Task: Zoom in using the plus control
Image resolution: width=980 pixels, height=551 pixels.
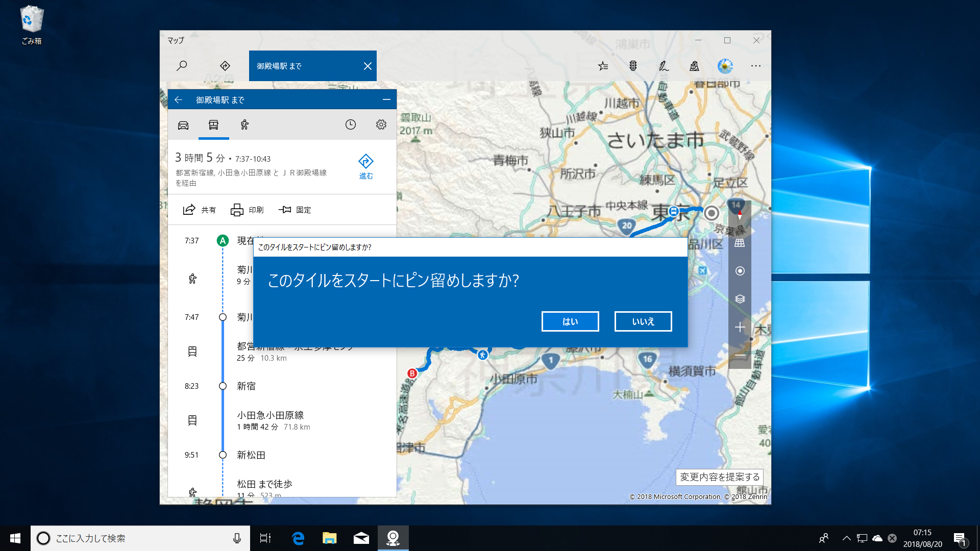Action: [x=740, y=327]
